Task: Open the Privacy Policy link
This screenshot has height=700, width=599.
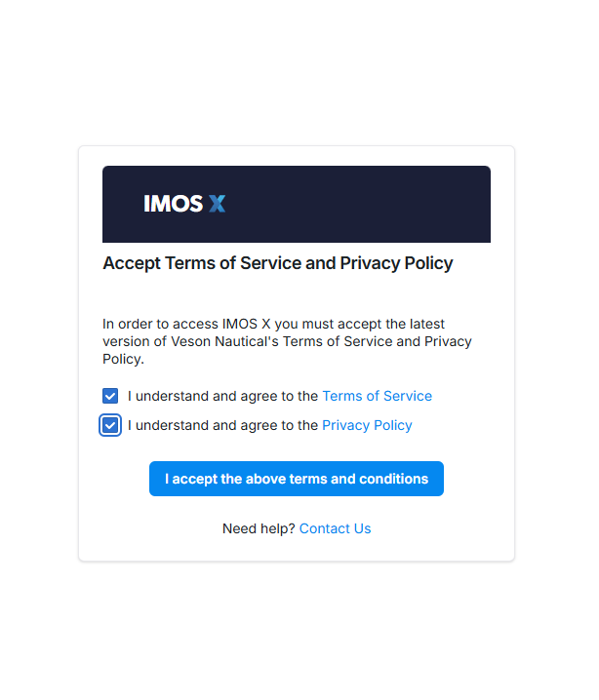Action: (x=367, y=425)
